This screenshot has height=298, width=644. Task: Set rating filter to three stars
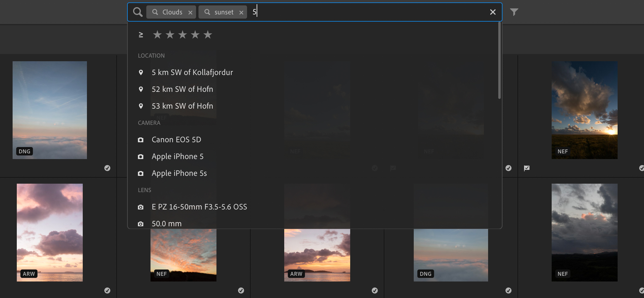(x=182, y=35)
